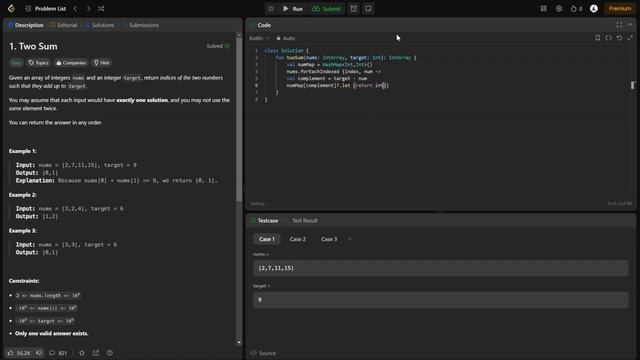Switch to the Description tab
Image resolution: width=640 pixels, height=360 pixels.
click(x=25, y=25)
